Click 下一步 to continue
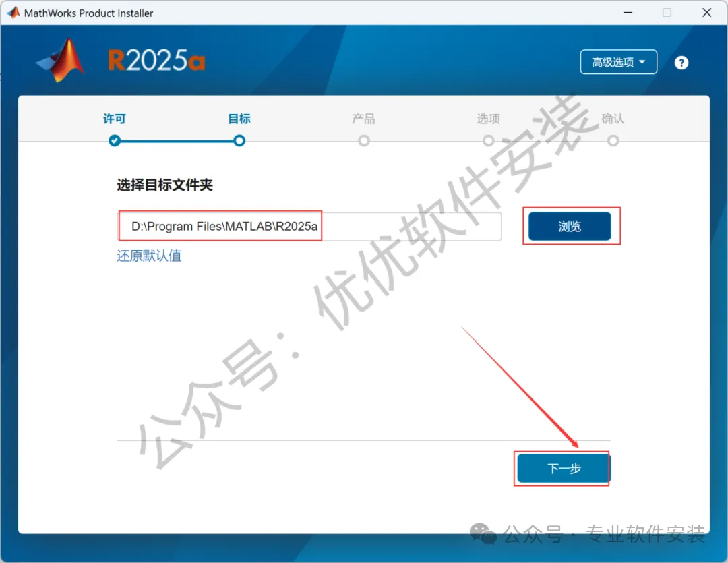This screenshot has width=728, height=563. [x=564, y=468]
